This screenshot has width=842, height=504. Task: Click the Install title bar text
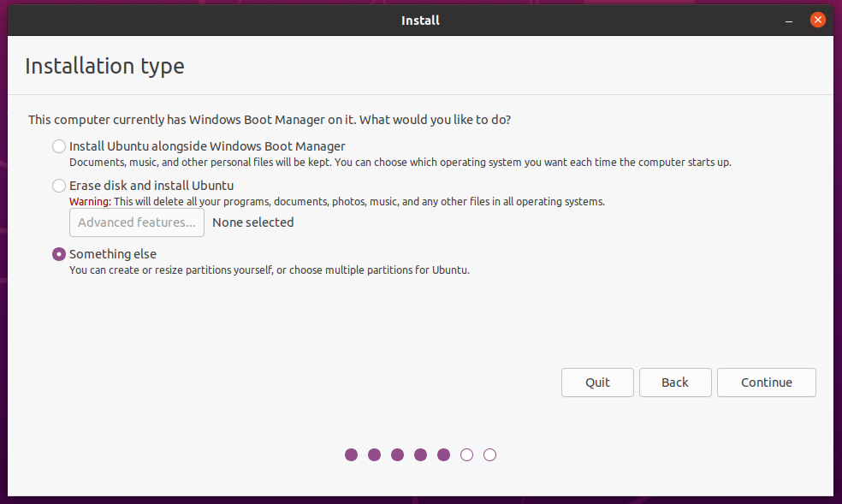tap(420, 21)
